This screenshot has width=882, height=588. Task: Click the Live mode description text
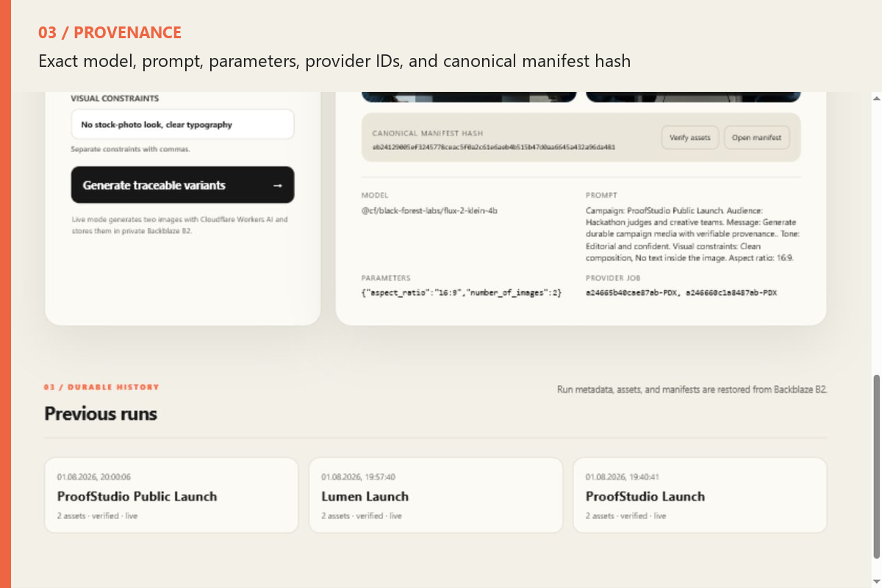point(180,225)
